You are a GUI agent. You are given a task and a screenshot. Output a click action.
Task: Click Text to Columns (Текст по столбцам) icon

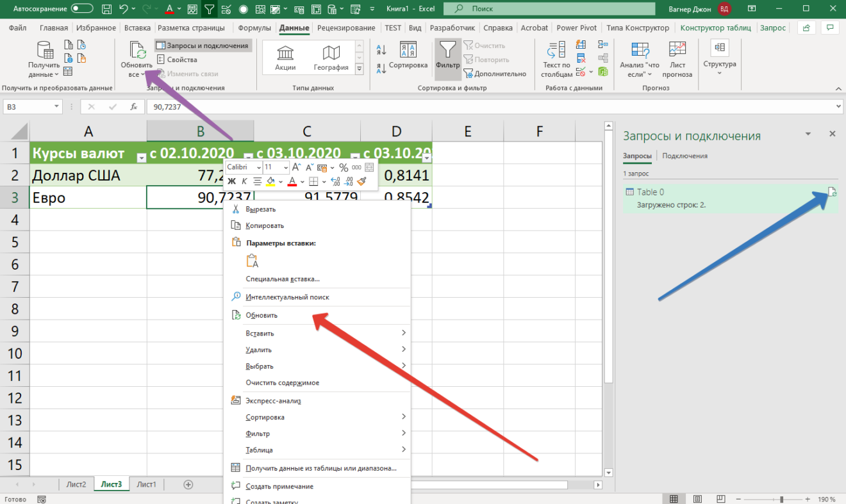click(x=556, y=51)
